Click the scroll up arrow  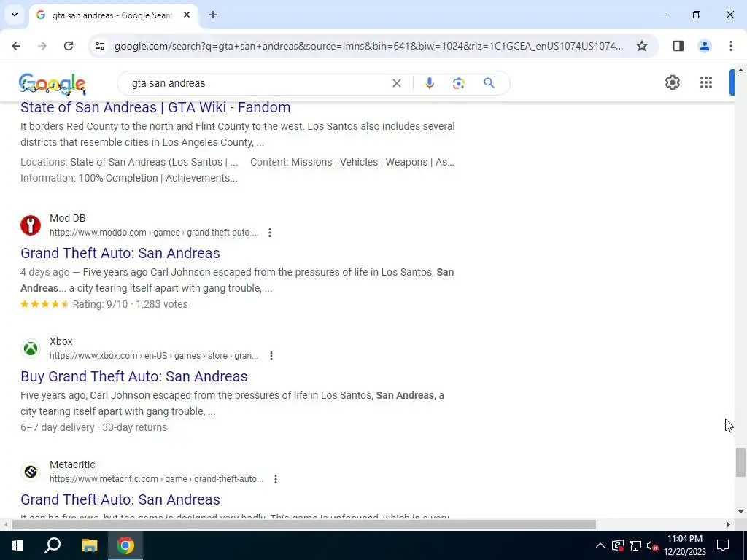[740, 71]
